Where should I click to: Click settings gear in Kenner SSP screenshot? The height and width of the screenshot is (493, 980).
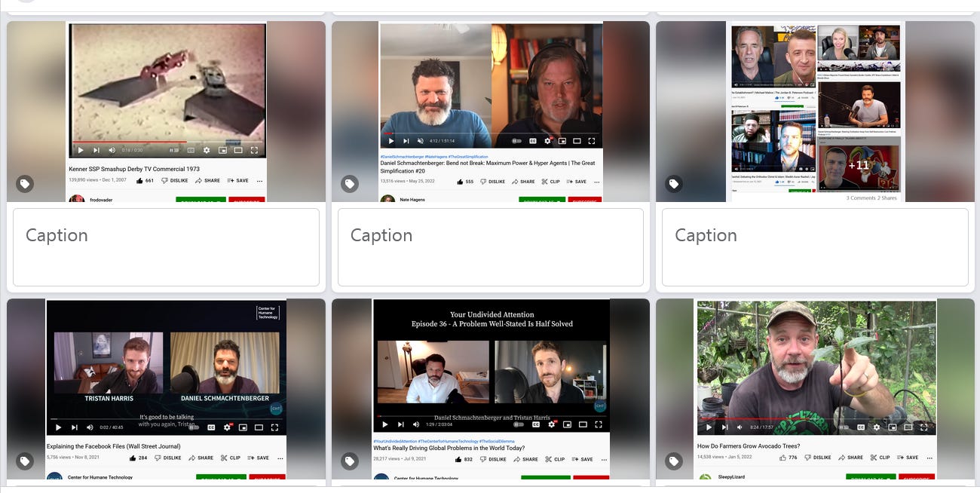click(206, 150)
